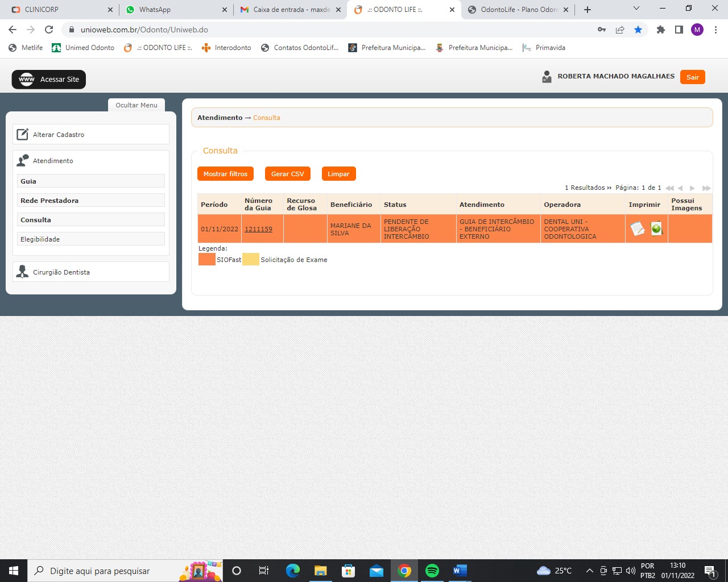The width and height of the screenshot is (728, 582).
Task: Click the Alterar Cadastro edit icon
Action: coord(22,135)
